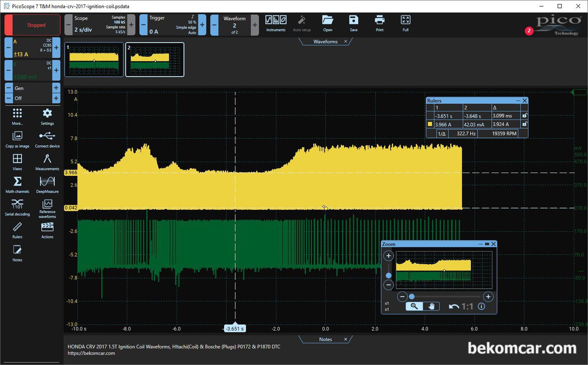
Task: Open the Scope 2 s/div settings
Action: coord(100,25)
